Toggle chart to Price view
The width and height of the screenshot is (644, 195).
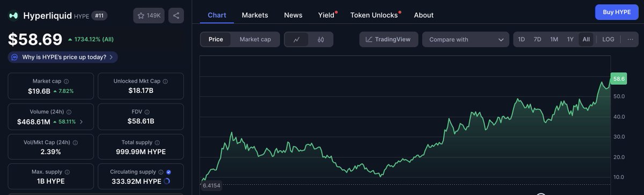pyautogui.click(x=216, y=39)
